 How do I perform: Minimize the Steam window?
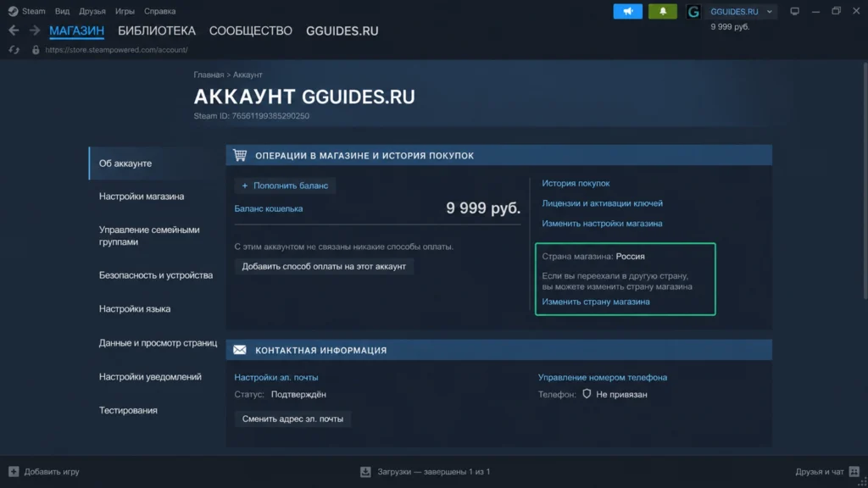[x=815, y=11]
